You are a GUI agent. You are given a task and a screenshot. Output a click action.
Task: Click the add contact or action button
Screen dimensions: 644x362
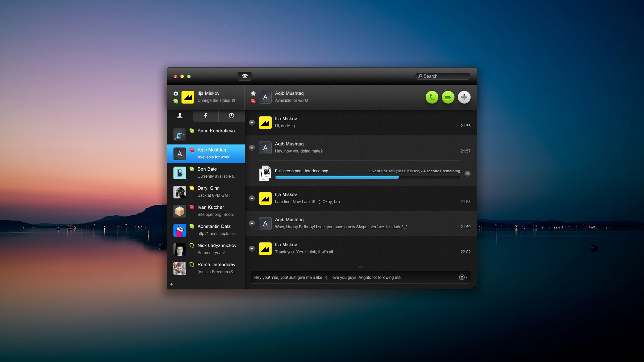pos(464,97)
